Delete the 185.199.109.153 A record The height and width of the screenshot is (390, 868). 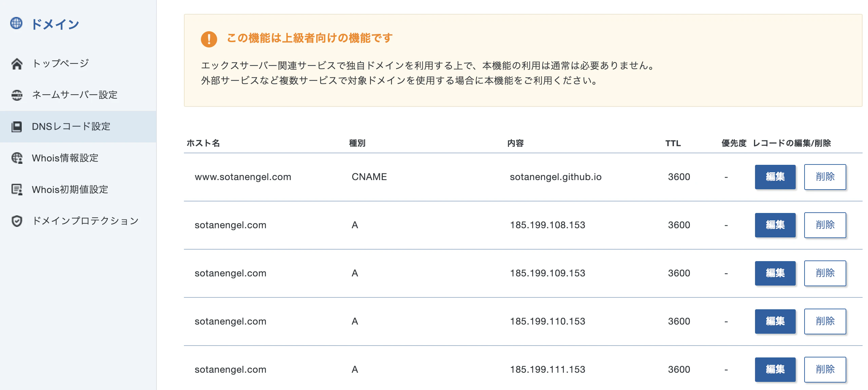point(825,273)
